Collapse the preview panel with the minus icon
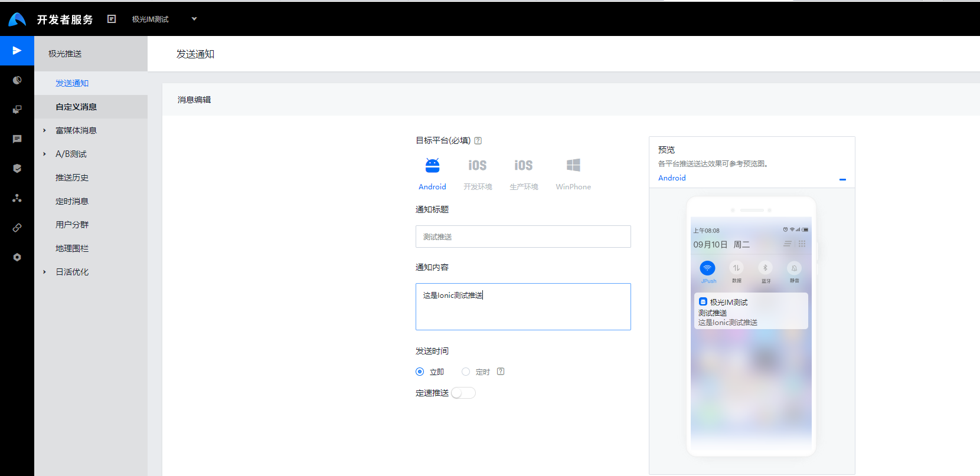The image size is (980, 476). click(842, 179)
